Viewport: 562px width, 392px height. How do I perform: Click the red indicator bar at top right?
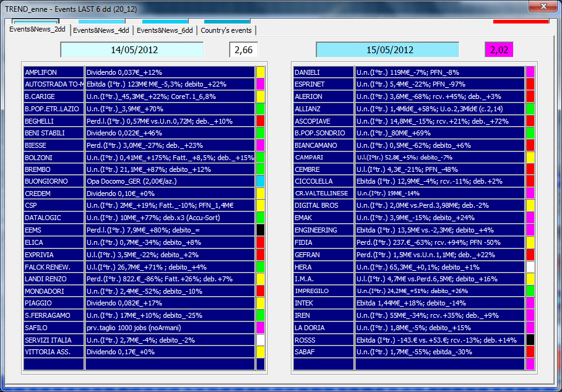pos(521,22)
